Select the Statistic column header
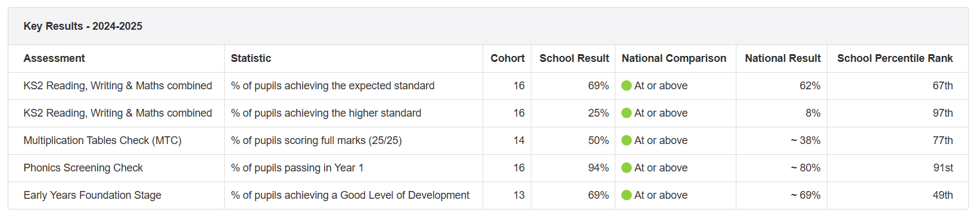This screenshot has height=219, width=980. 251,58
